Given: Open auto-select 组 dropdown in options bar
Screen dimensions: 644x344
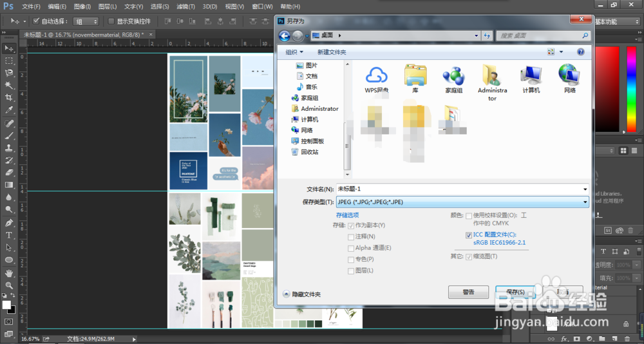Looking at the screenshot, I should coord(86,21).
